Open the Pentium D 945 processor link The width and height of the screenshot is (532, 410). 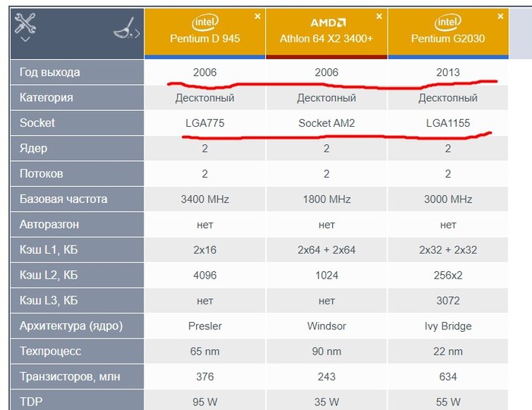point(205,39)
